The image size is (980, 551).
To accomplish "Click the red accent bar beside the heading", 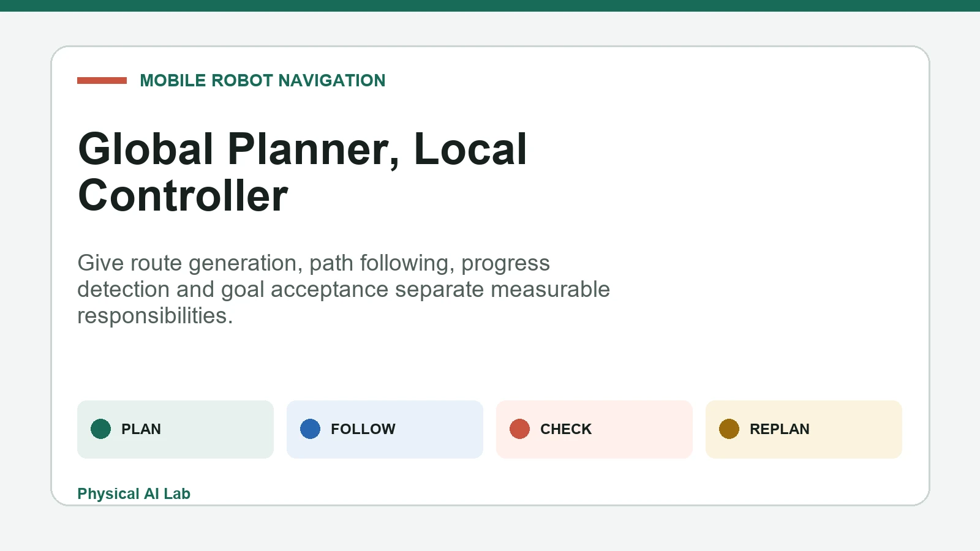I will [x=102, y=80].
